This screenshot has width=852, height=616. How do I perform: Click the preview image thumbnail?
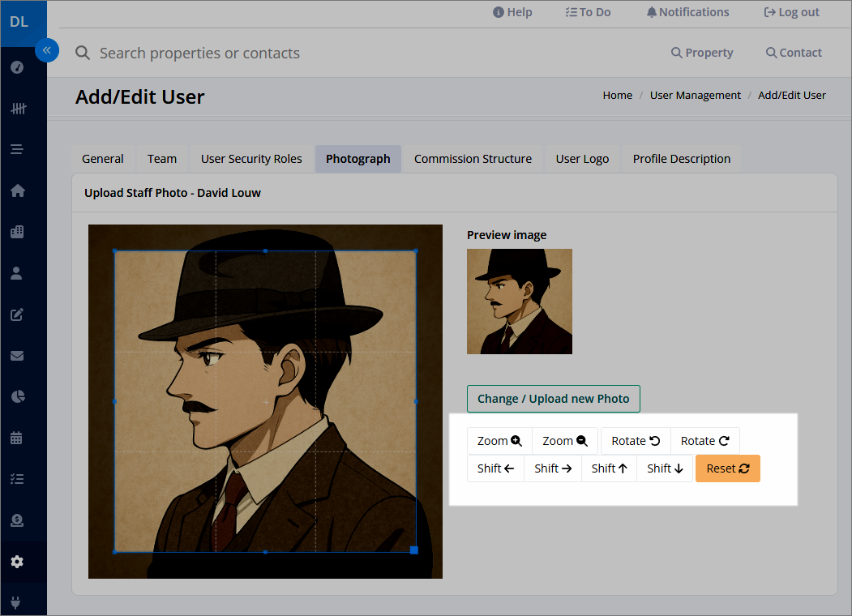(x=520, y=302)
